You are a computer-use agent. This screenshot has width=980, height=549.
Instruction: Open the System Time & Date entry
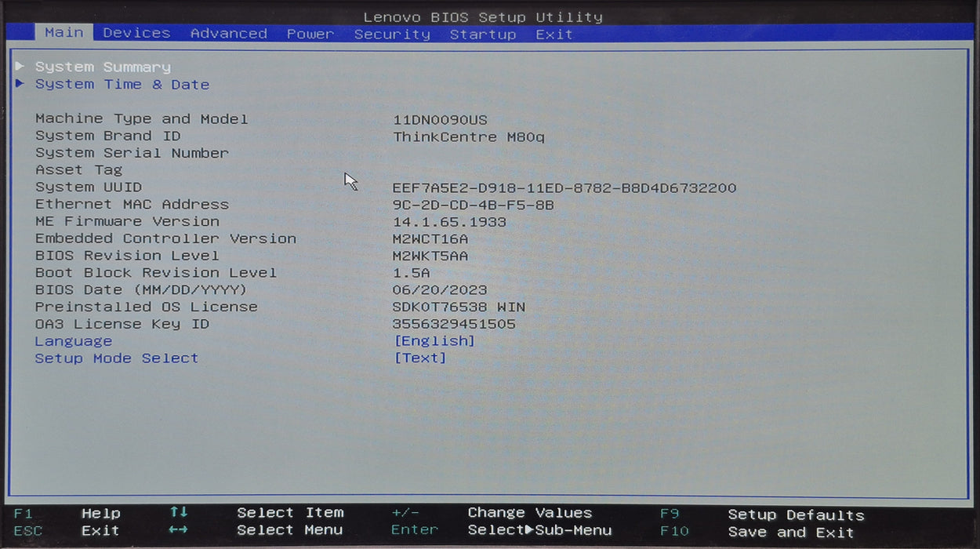tap(122, 85)
